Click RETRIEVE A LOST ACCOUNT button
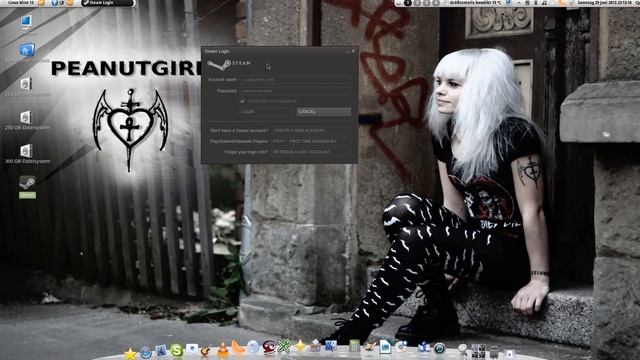 click(312, 152)
